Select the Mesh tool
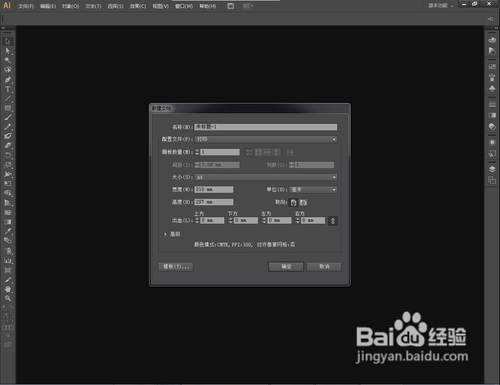Screen dimensions: 500x385 8,212
